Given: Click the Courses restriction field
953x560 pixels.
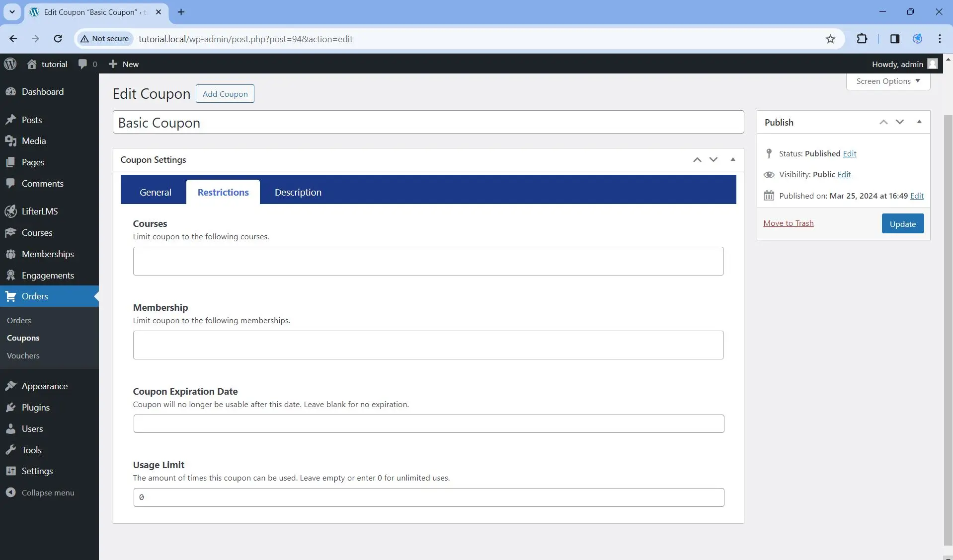Looking at the screenshot, I should pyautogui.click(x=428, y=261).
